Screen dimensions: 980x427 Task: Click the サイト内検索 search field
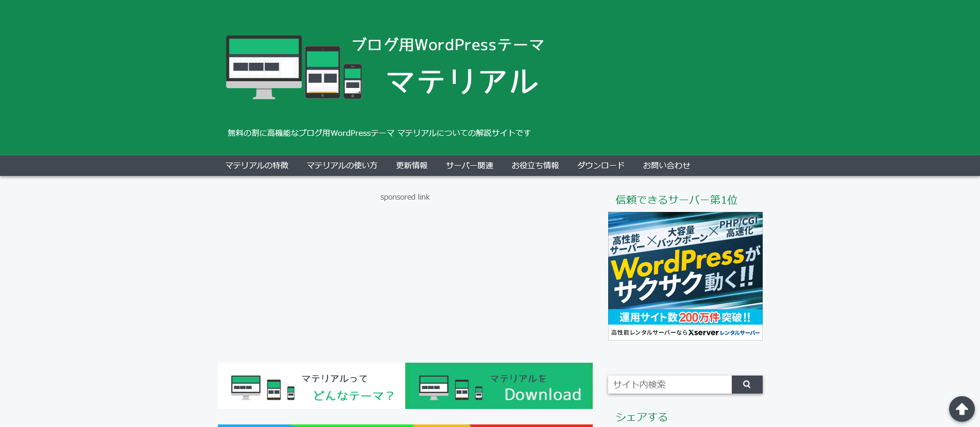[x=669, y=385]
